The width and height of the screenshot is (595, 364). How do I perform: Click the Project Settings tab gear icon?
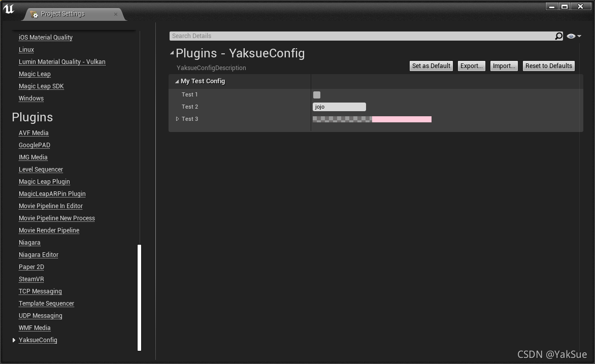click(34, 14)
